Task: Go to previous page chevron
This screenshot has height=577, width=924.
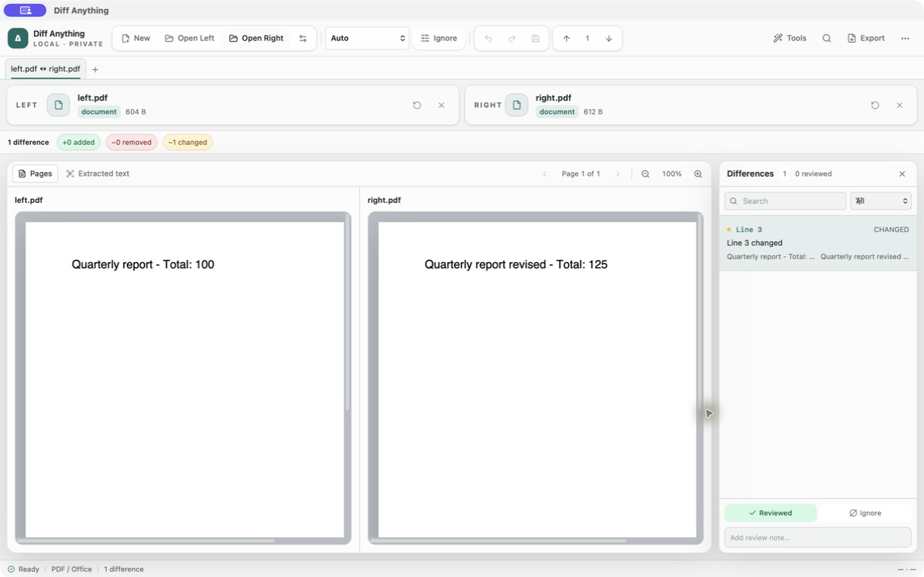Action: [545, 174]
